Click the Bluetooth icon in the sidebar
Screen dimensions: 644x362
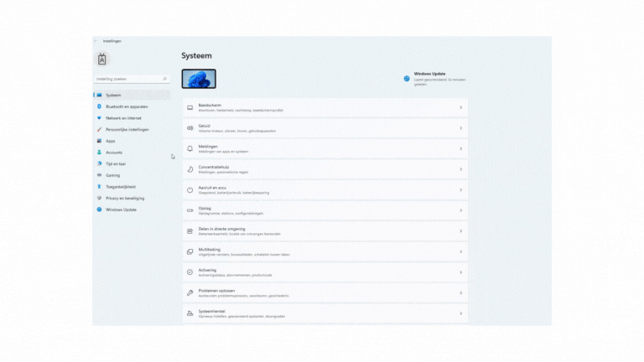(x=99, y=106)
